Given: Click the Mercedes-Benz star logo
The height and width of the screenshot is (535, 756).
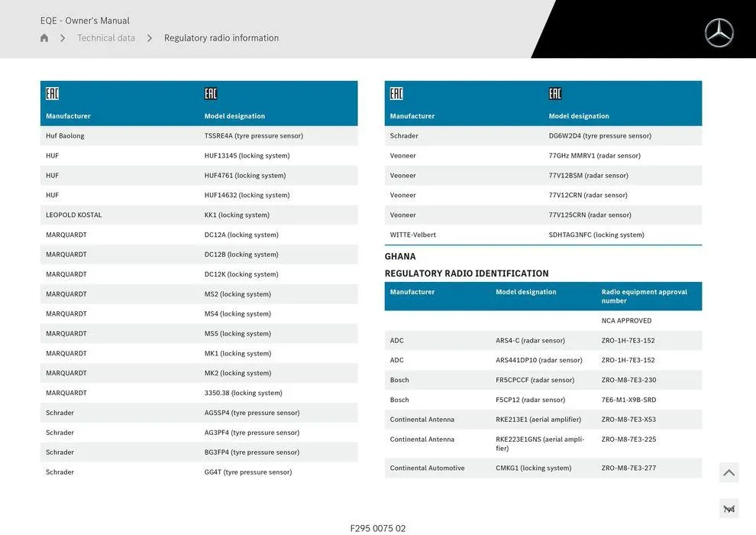Looking at the screenshot, I should click(719, 33).
